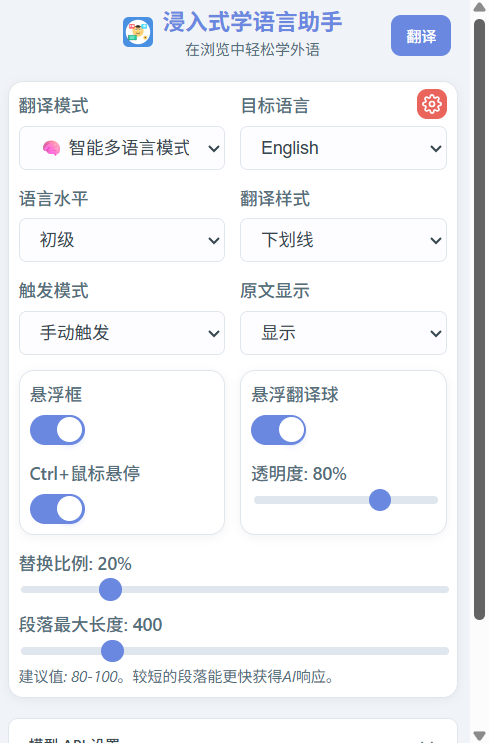Open settings via red gear icon

[x=431, y=104]
